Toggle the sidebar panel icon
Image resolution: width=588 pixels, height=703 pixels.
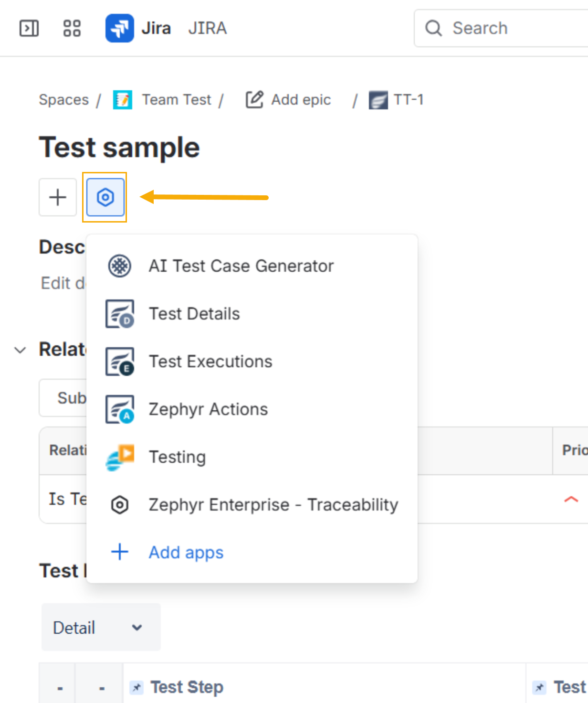click(29, 28)
